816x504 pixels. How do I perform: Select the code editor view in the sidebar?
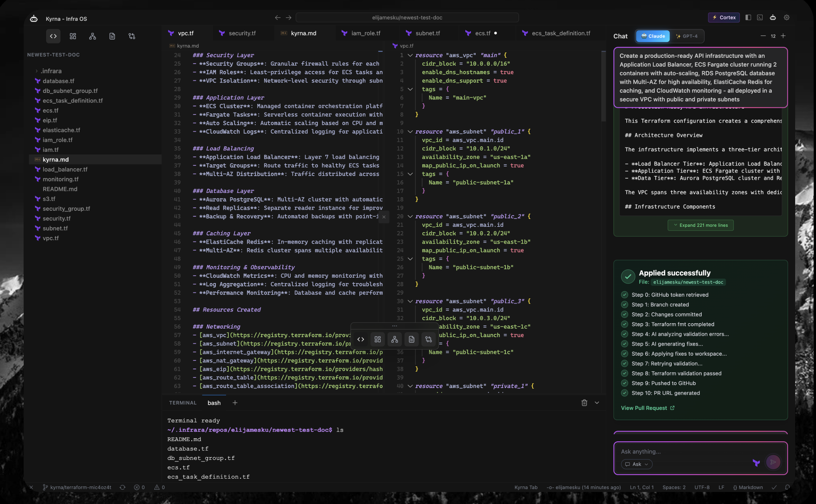point(53,36)
